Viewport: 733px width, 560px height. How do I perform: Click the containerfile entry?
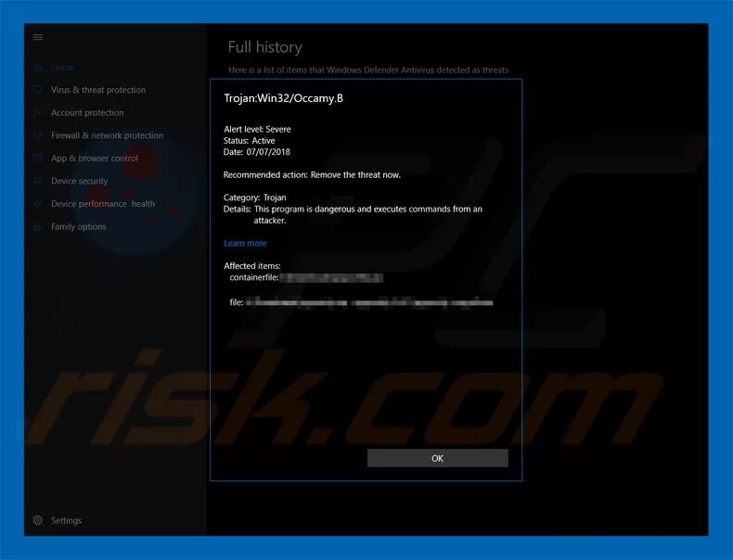click(x=306, y=278)
